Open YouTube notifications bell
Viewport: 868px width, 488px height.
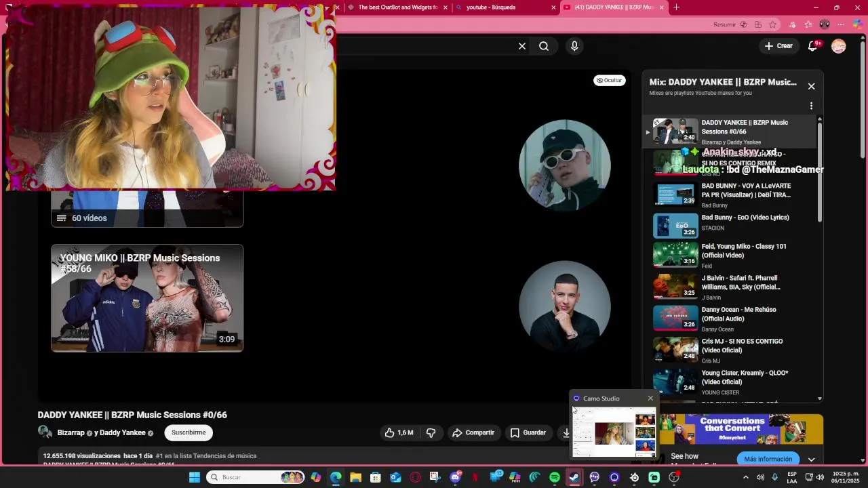pyautogui.click(x=813, y=46)
